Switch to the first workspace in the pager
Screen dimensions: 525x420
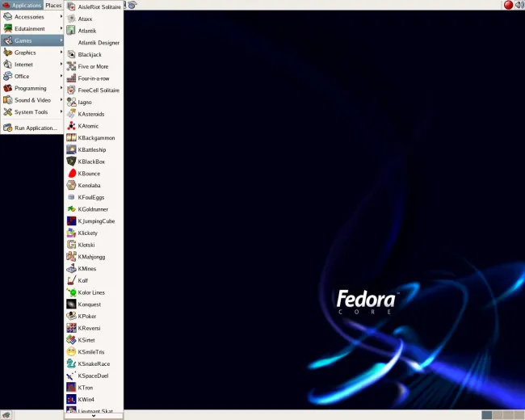coord(486,415)
